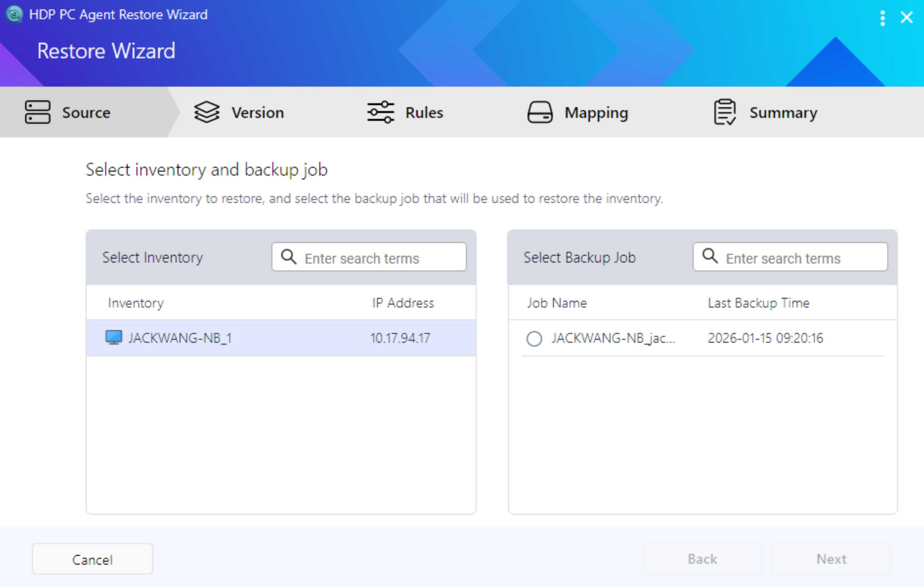
Task: Click the Source step server icon
Action: pyautogui.click(x=37, y=112)
